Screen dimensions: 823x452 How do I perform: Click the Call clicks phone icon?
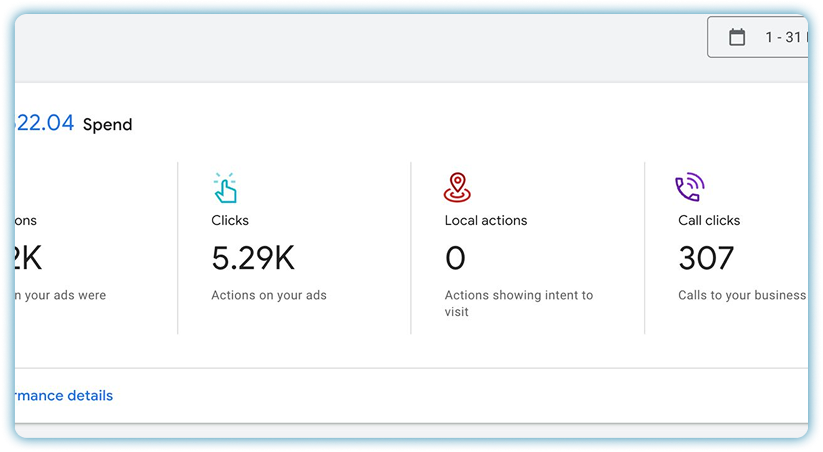[x=690, y=187]
